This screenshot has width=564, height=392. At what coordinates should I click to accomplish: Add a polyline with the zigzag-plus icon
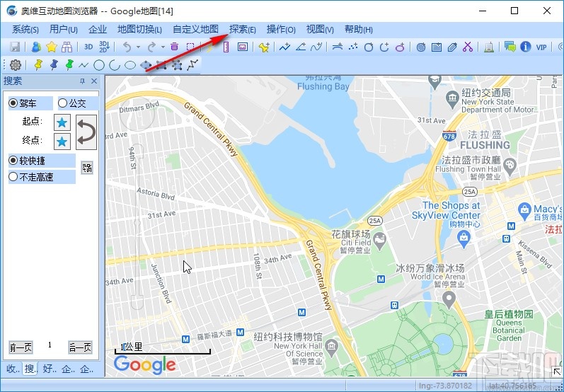coord(284,47)
